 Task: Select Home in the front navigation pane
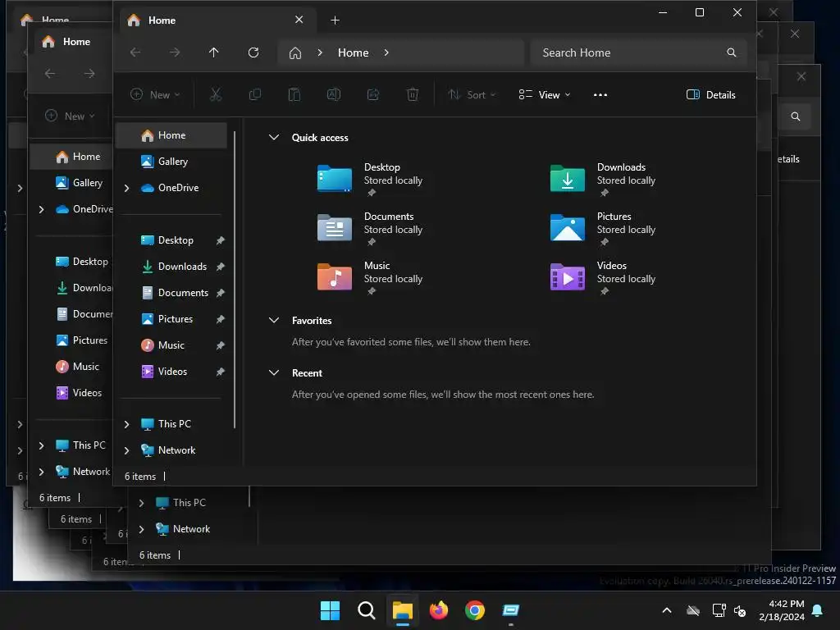click(x=171, y=135)
